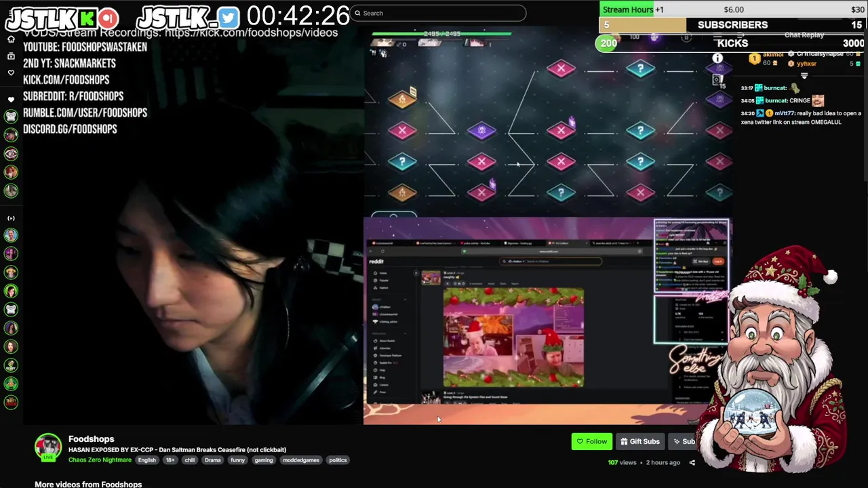This screenshot has width=868, height=488.
Task: Click the Gift Subs button
Action: click(639, 442)
